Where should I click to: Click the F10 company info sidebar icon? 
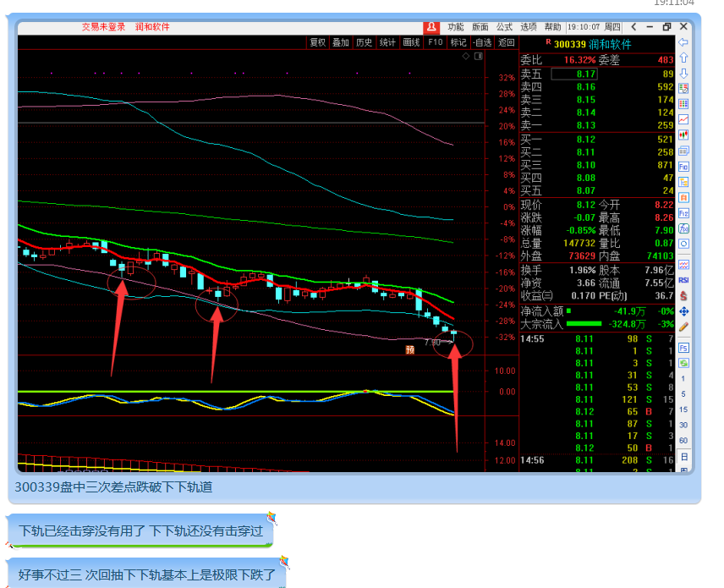[683, 167]
